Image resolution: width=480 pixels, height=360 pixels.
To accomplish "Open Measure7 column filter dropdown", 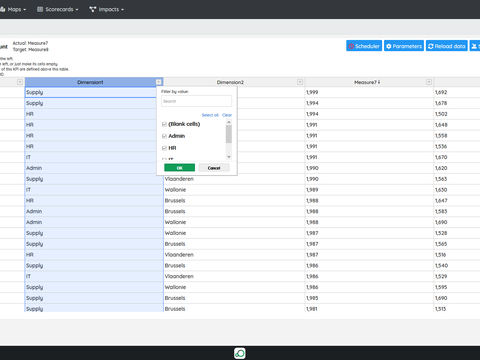I will click(x=429, y=82).
